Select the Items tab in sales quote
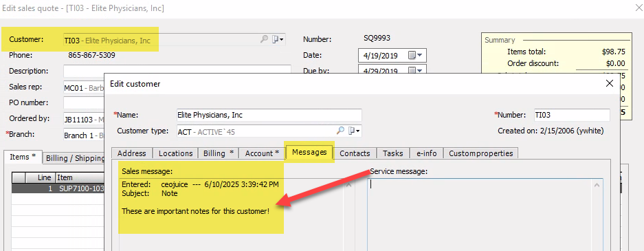Image resolution: width=644 pixels, height=251 pixels. 23,157
